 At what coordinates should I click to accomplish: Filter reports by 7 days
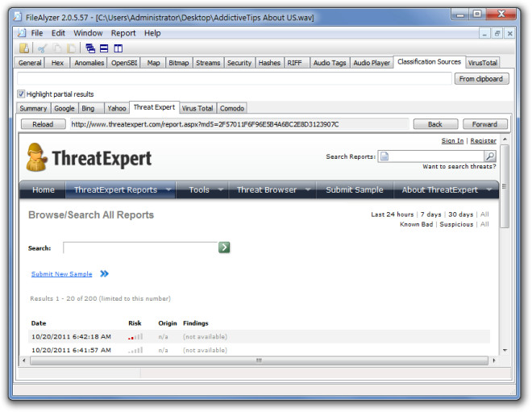(431, 214)
